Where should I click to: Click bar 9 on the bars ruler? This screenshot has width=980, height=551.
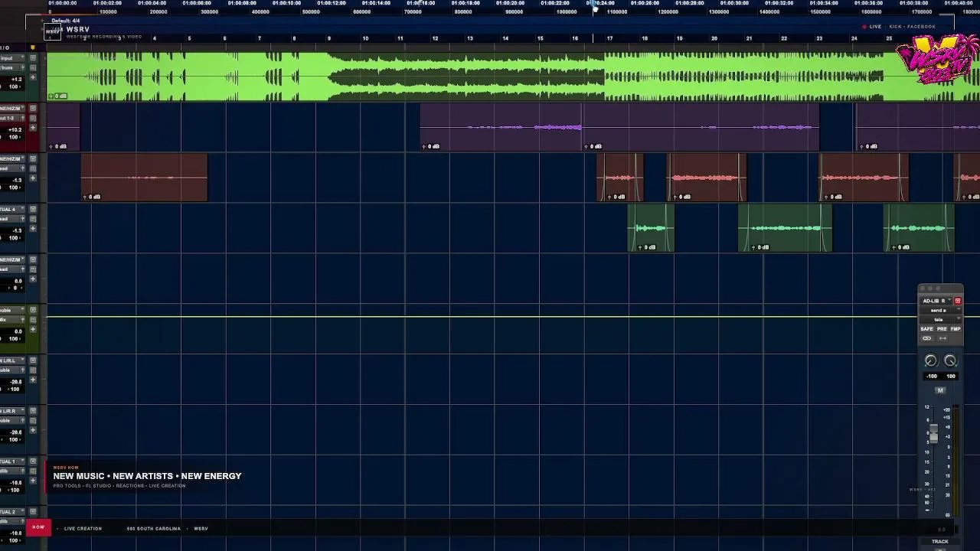[329, 38]
